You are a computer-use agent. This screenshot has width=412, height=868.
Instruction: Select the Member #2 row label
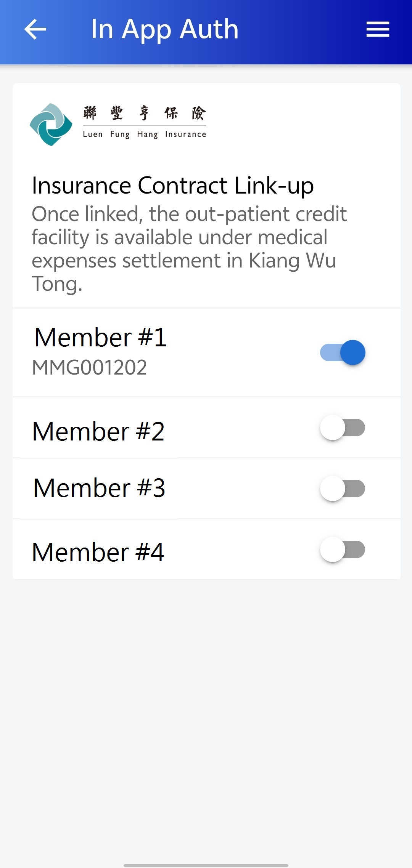tap(98, 432)
